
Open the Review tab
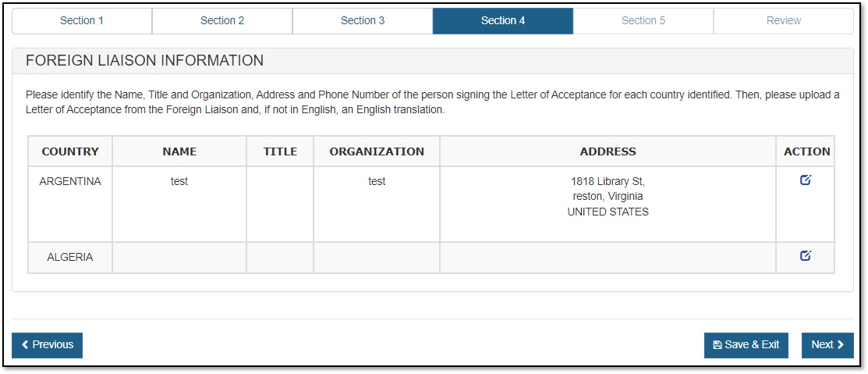coord(784,21)
